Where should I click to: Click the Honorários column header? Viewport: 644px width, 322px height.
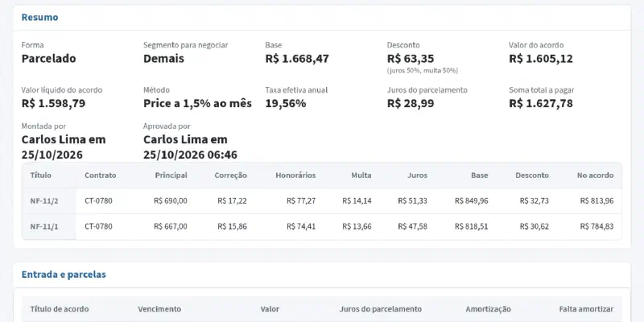[295, 175]
